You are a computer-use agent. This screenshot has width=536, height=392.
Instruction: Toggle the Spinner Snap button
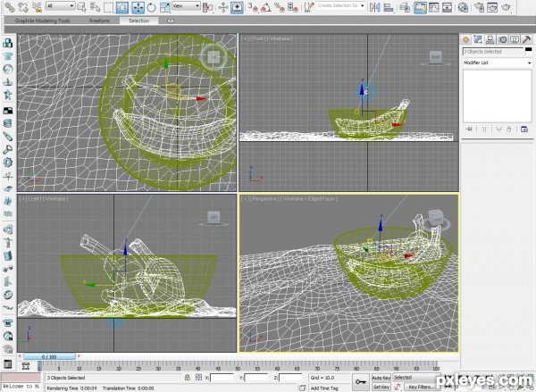tap(293, 7)
